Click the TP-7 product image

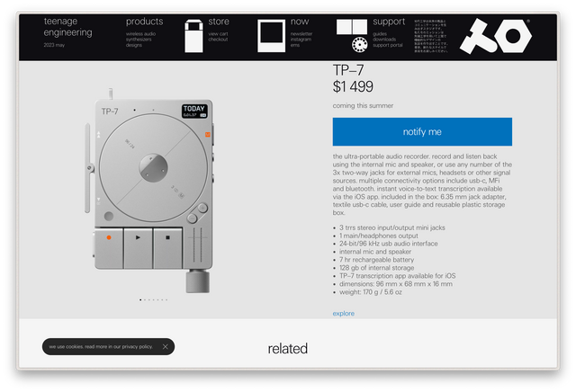click(x=150, y=190)
